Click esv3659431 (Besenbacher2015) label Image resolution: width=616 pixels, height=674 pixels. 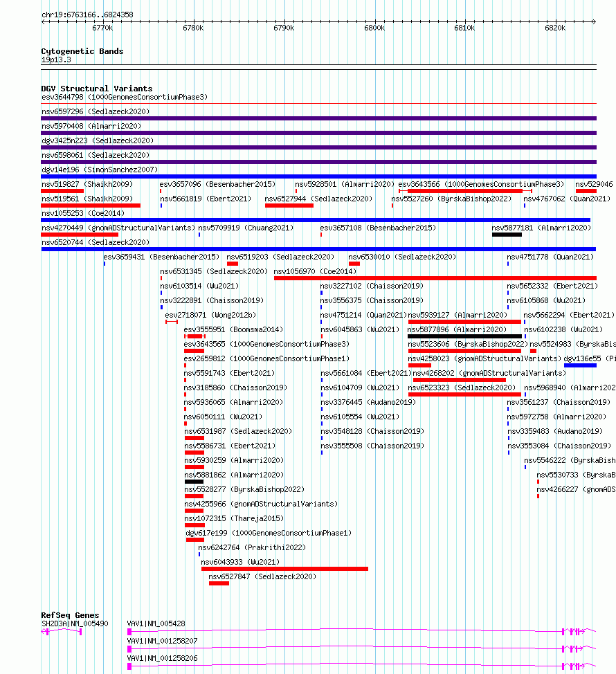coord(161,257)
